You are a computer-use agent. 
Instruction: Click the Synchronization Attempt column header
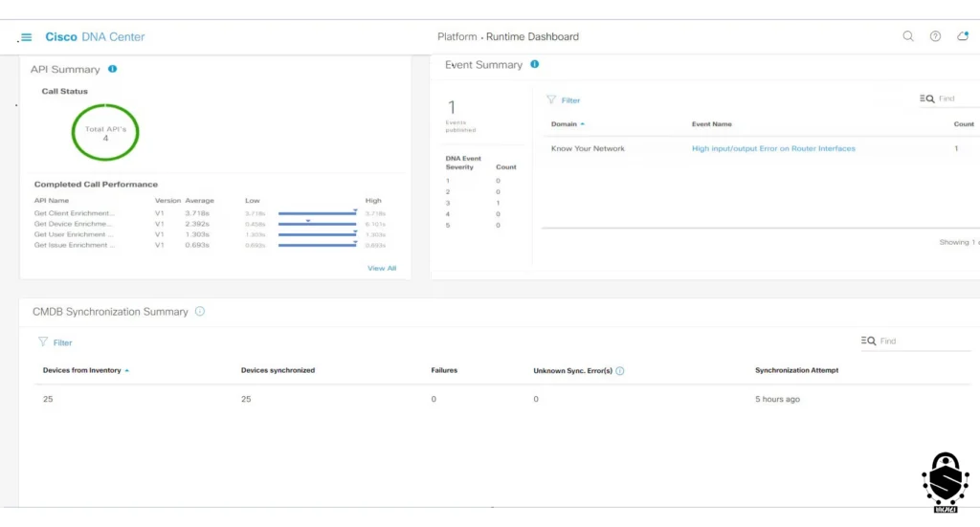click(x=796, y=370)
